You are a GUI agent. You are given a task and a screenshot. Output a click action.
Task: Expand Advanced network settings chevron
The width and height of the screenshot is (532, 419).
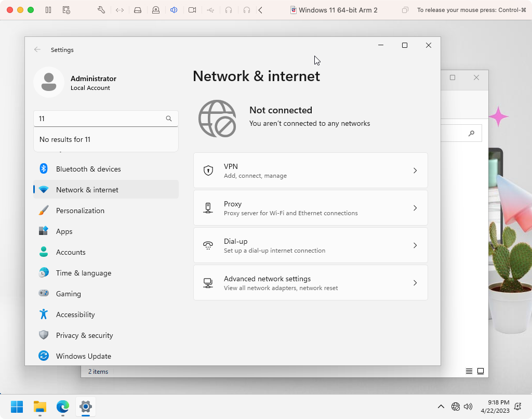click(415, 282)
